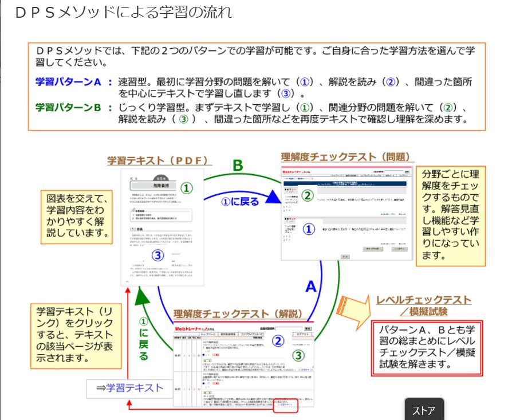512x420 pixels.
Task: Select the 理解度チェックテスト（問題）heading
Action: pos(345,157)
